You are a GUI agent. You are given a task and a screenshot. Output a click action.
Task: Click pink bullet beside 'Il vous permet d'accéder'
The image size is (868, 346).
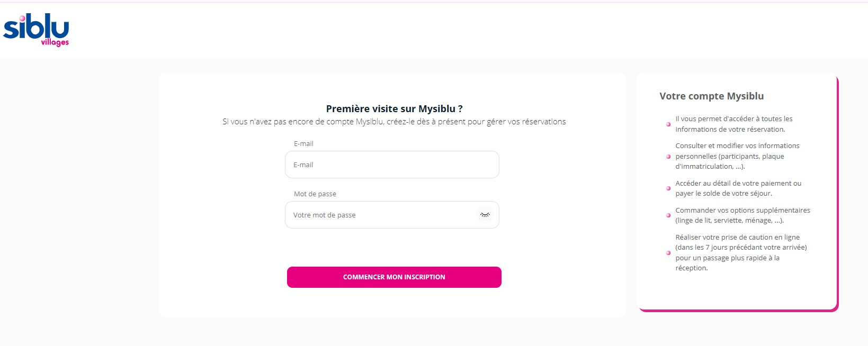(x=668, y=124)
